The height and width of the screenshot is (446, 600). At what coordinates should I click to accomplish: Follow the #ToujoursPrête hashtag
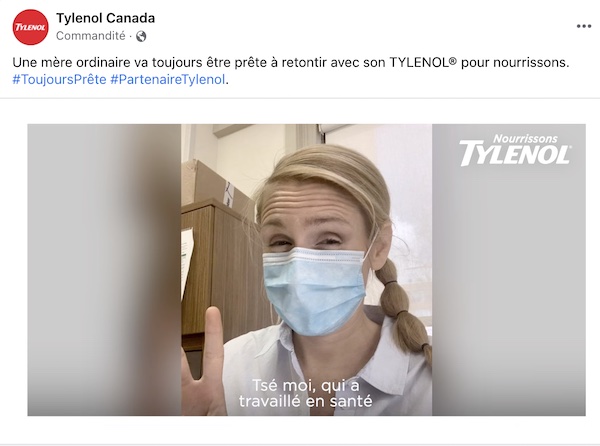tap(59, 80)
